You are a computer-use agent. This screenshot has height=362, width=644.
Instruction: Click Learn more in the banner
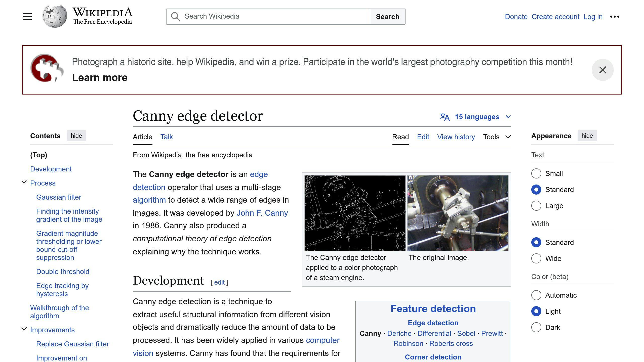[x=100, y=77]
